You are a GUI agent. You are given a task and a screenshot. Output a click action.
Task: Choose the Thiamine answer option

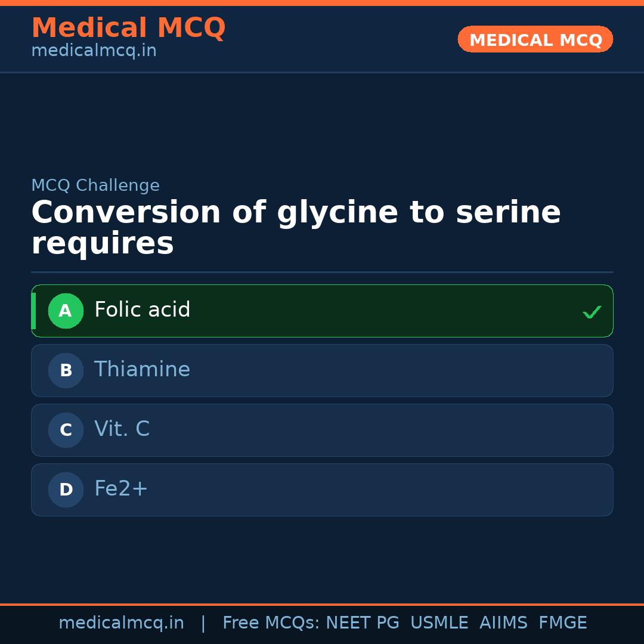[x=322, y=370]
